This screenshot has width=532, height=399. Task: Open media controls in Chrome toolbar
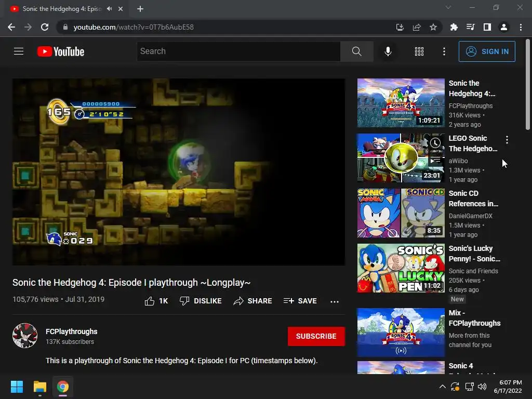point(470,27)
